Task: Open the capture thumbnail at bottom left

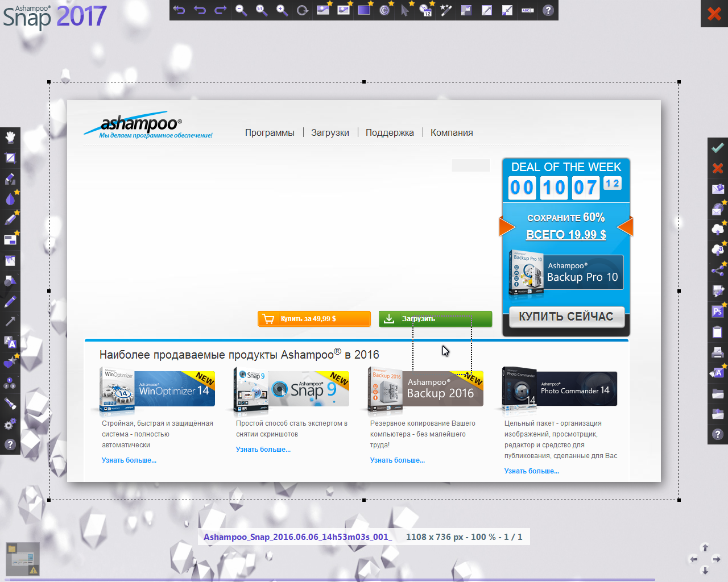Action: 23,559
